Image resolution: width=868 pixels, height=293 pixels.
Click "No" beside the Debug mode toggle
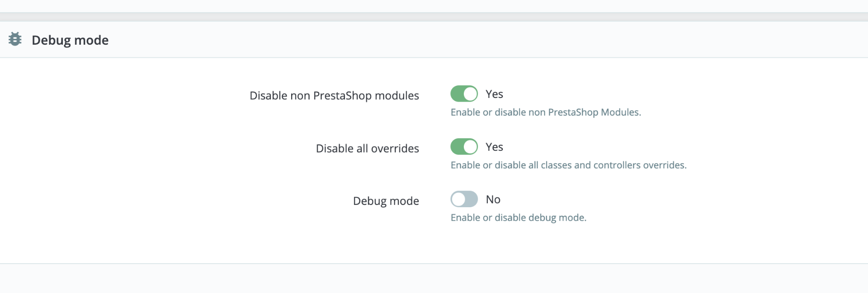click(x=493, y=200)
